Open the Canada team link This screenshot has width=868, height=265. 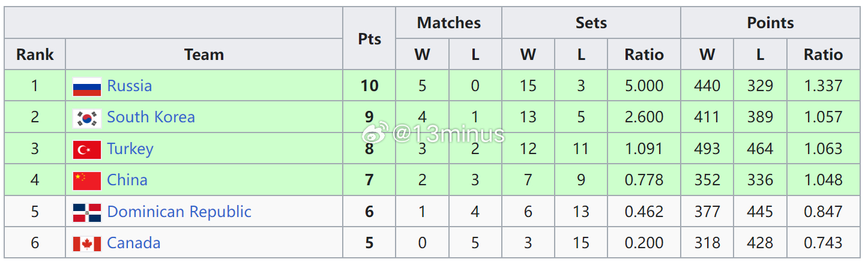click(133, 243)
